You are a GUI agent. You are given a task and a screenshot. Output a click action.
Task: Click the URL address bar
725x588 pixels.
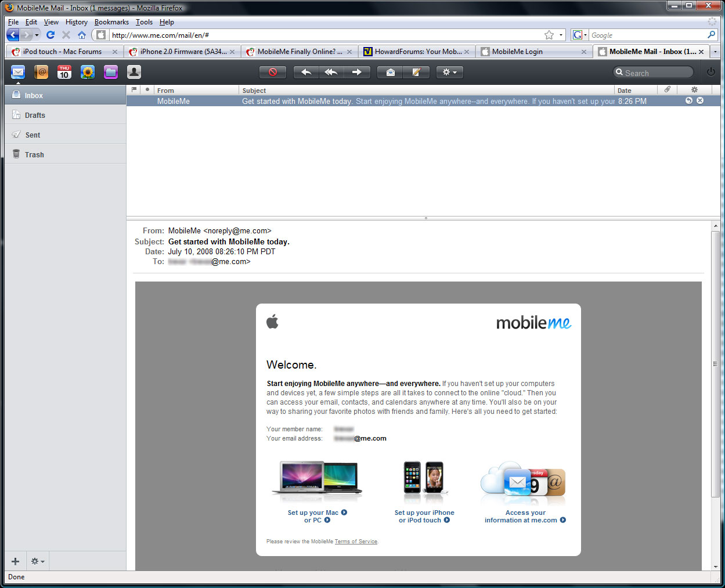point(325,35)
